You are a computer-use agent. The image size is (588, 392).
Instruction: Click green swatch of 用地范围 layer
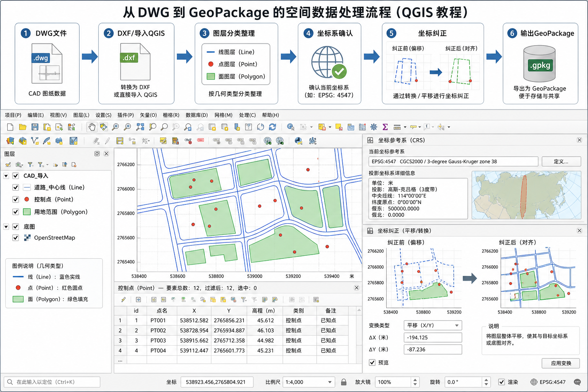[27, 212]
